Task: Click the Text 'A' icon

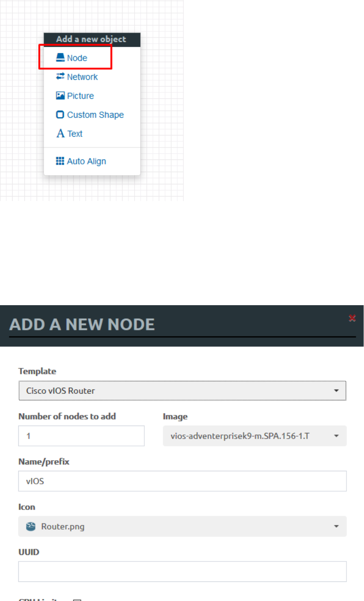Action: [x=60, y=133]
